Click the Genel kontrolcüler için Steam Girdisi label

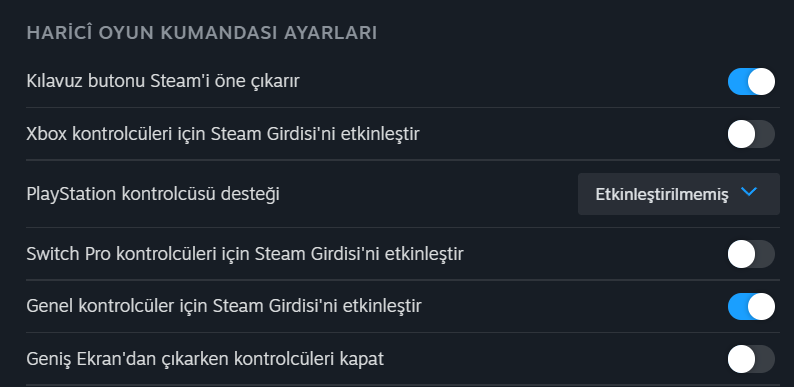[x=224, y=306]
